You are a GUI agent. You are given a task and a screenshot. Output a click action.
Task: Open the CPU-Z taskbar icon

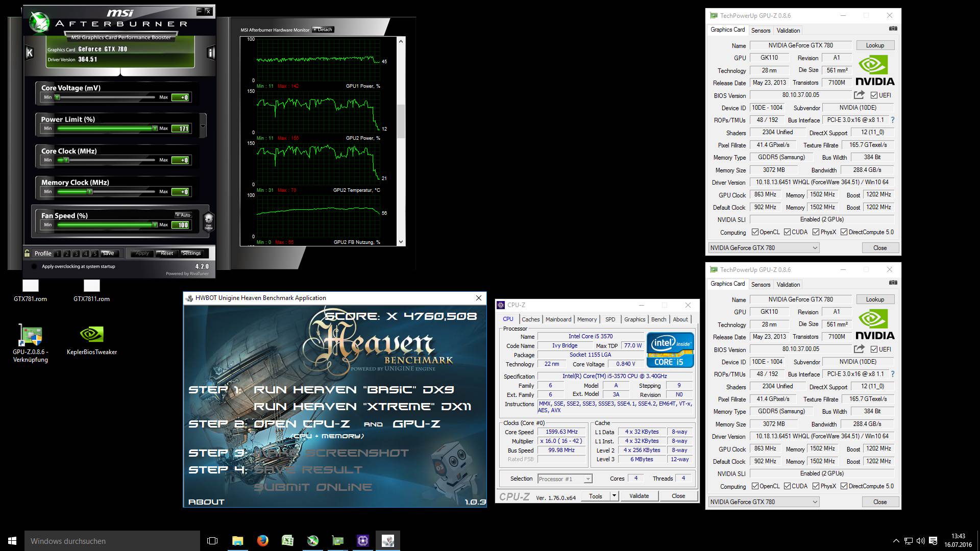[362, 540]
